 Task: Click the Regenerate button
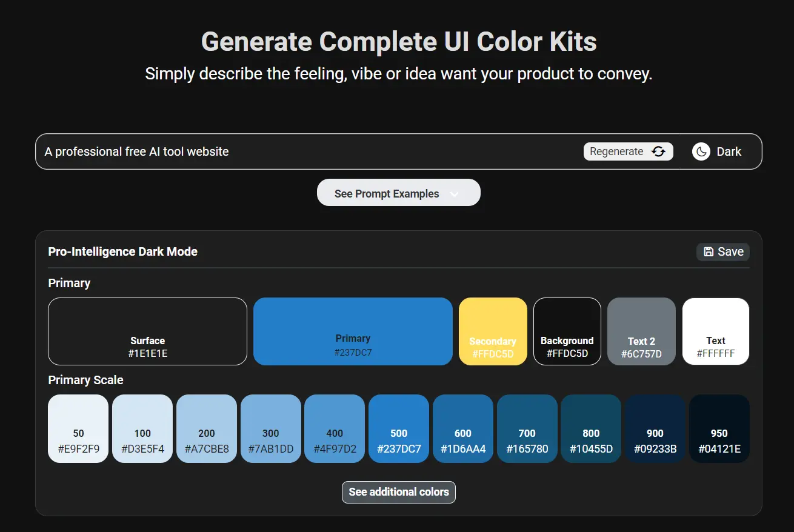(x=629, y=151)
